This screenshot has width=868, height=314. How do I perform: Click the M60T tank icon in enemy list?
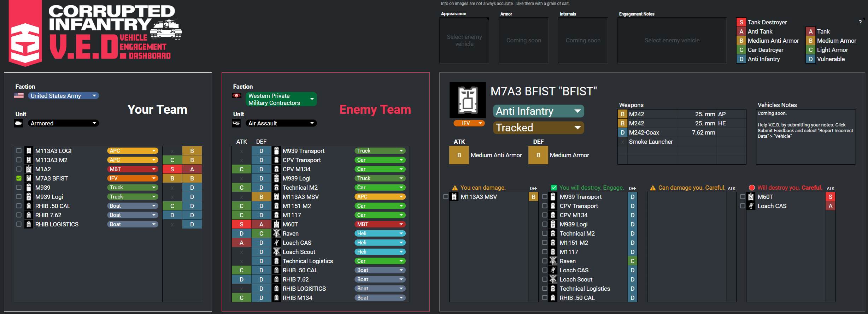pos(277,224)
